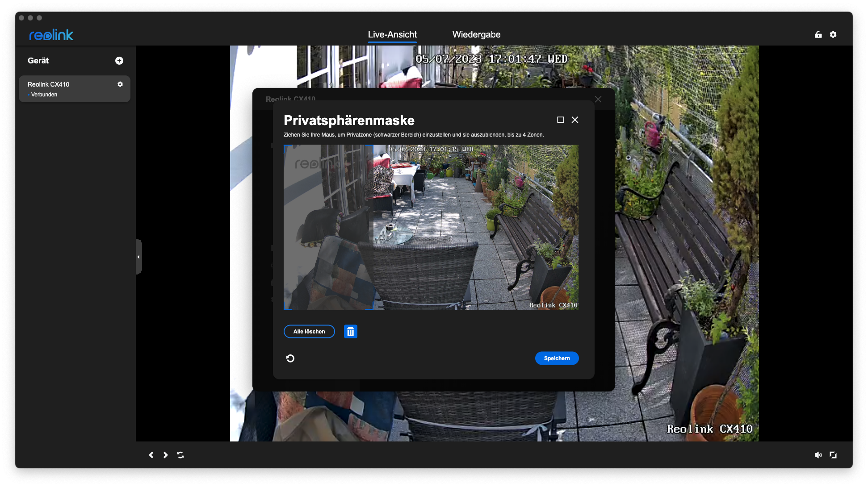Maximize the Privatsphärenmaske dialog
Image resolution: width=868 pixels, height=487 pixels.
[x=561, y=120]
